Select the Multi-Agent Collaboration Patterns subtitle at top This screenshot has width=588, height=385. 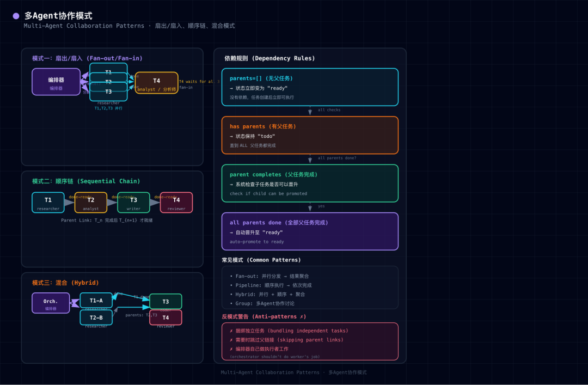coord(129,26)
